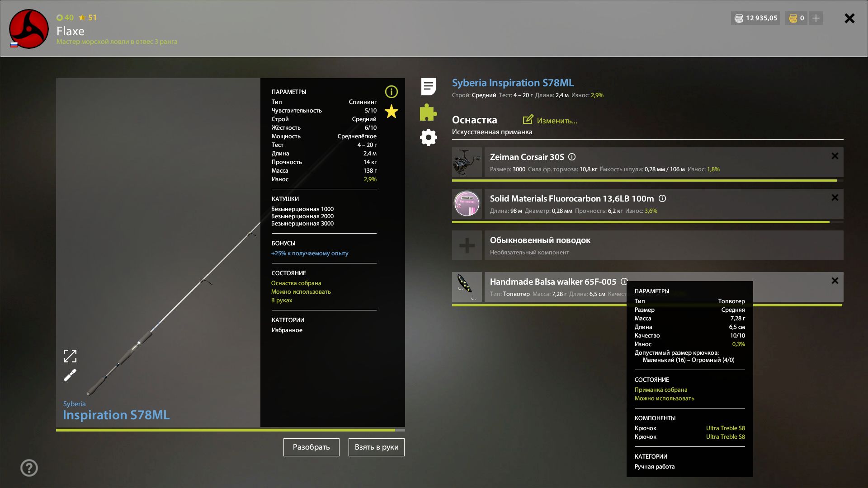Viewport: 868px width, 488px height.
Task: Click the Flaxe player avatar
Action: [29, 29]
